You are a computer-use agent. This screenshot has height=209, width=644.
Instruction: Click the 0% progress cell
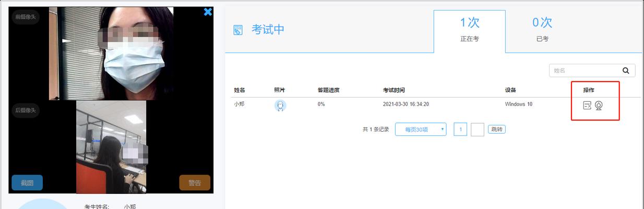click(321, 104)
